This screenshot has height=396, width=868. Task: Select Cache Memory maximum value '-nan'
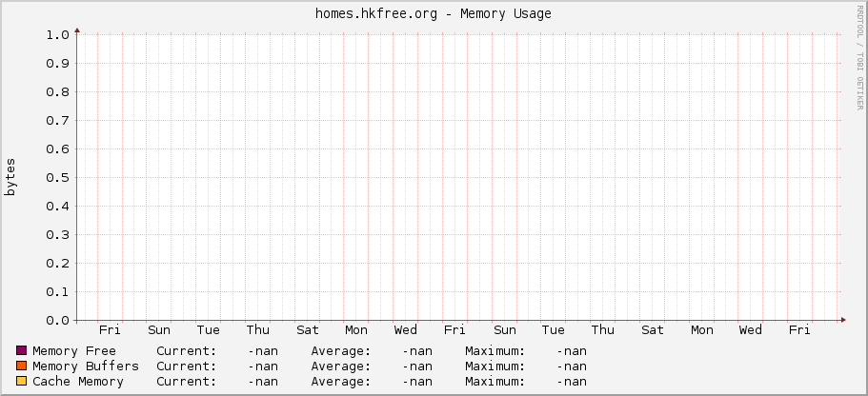(x=572, y=382)
